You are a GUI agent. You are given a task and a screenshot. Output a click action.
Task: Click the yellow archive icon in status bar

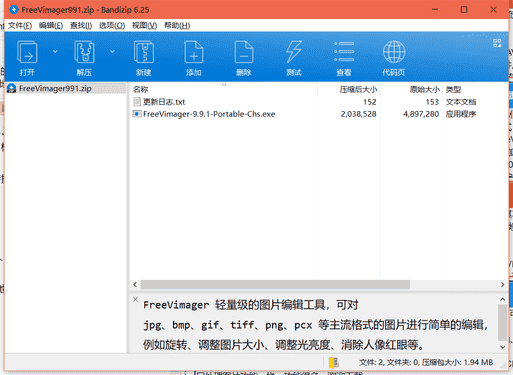click(333, 362)
